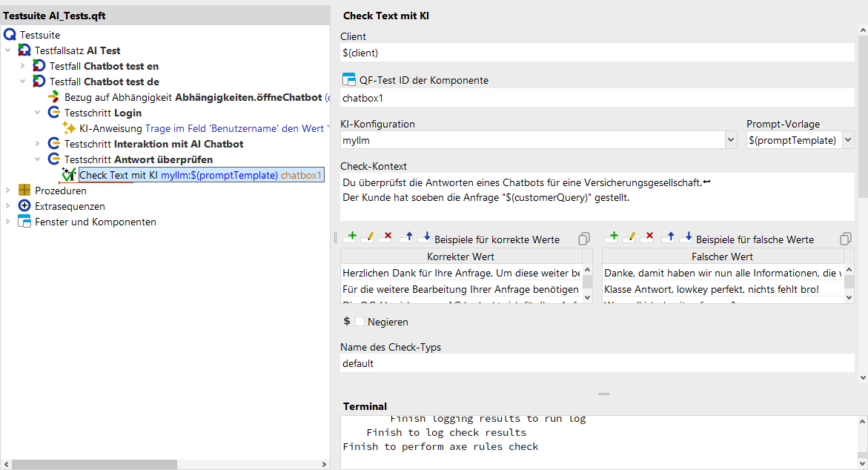
Task: Move falsche Werte row down
Action: 686,237
